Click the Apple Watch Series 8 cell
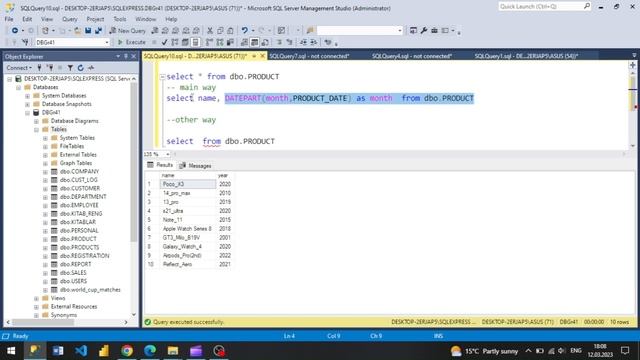 pyautogui.click(x=187, y=229)
